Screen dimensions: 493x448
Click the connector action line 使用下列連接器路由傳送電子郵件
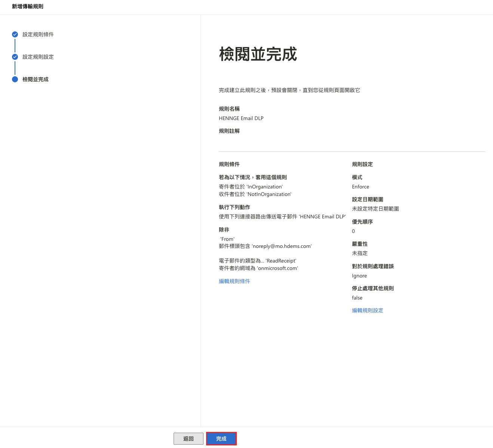point(282,217)
